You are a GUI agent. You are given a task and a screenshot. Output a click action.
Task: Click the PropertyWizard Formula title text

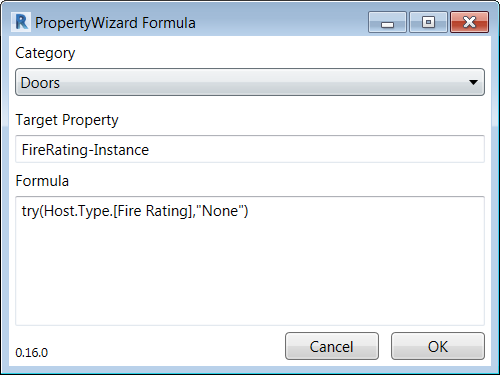coord(115,23)
